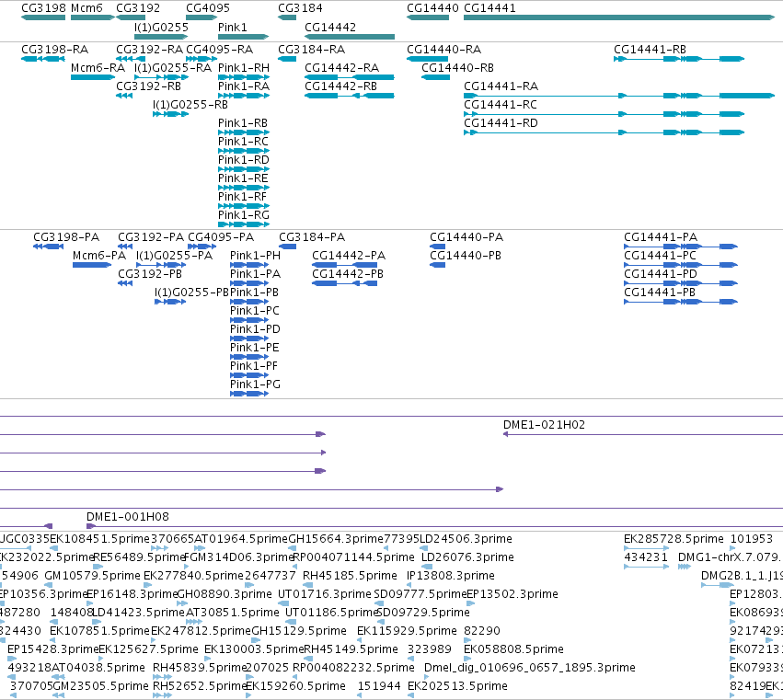
Task: Click the Pink1-PG protein label
Action: pyautogui.click(x=255, y=384)
